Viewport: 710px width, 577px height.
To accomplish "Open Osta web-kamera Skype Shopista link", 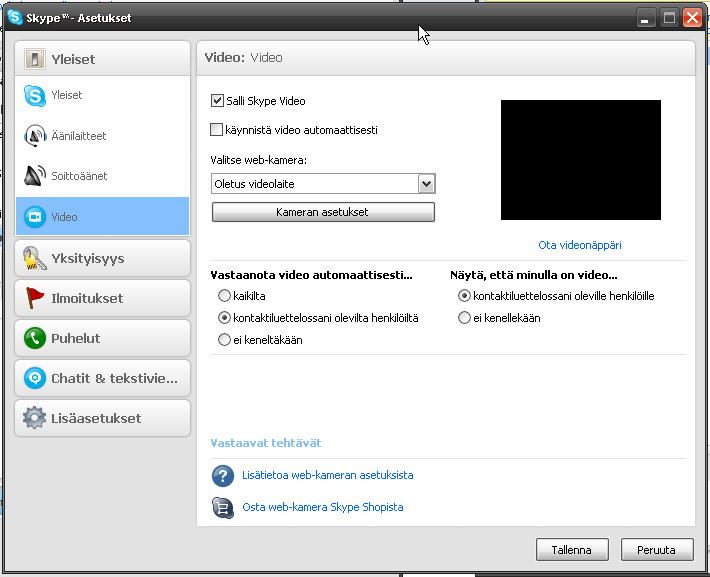I will (x=322, y=507).
